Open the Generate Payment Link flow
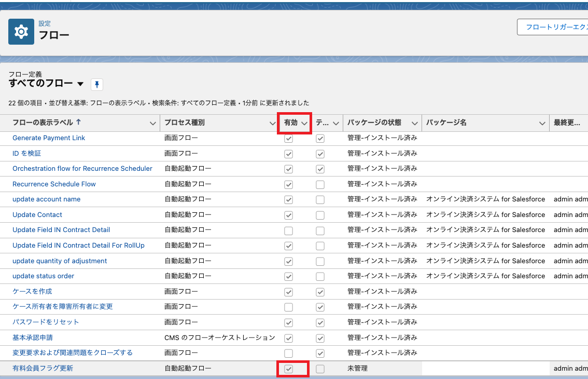 tap(49, 138)
